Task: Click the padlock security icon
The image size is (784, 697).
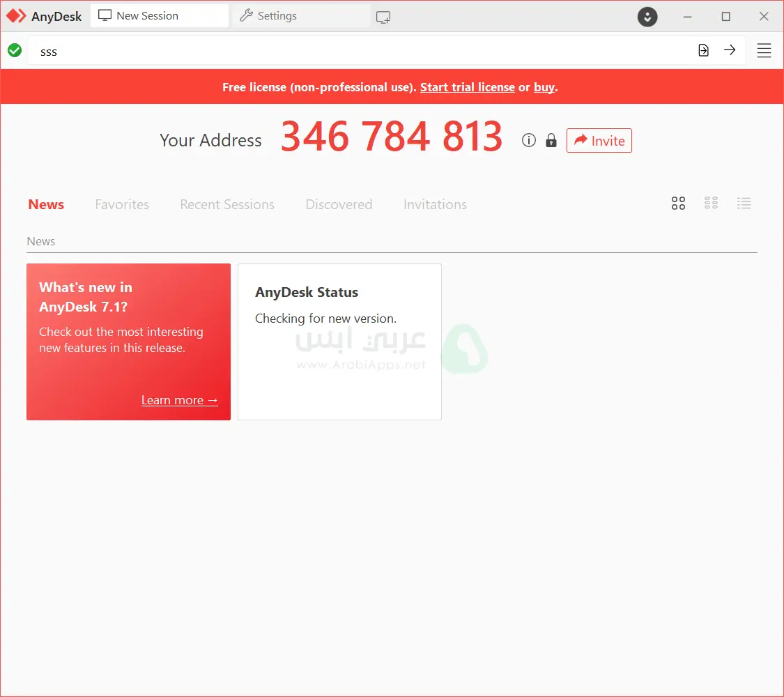Action: [x=551, y=141]
